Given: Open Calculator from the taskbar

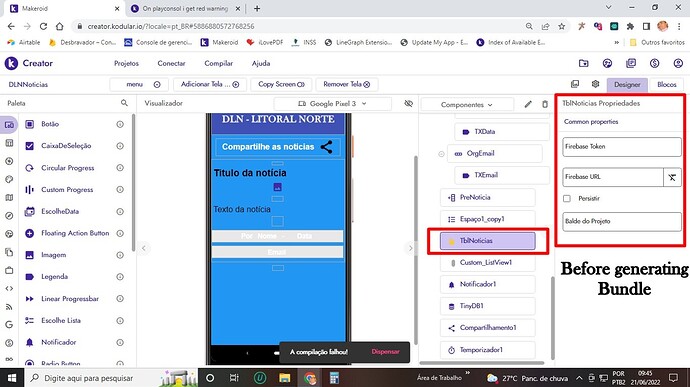Looking at the screenshot, I should (x=334, y=378).
